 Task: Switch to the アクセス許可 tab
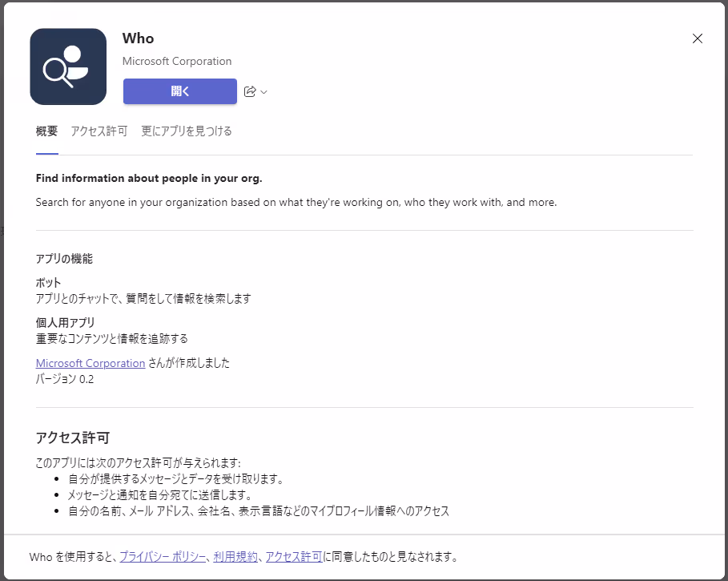click(99, 131)
